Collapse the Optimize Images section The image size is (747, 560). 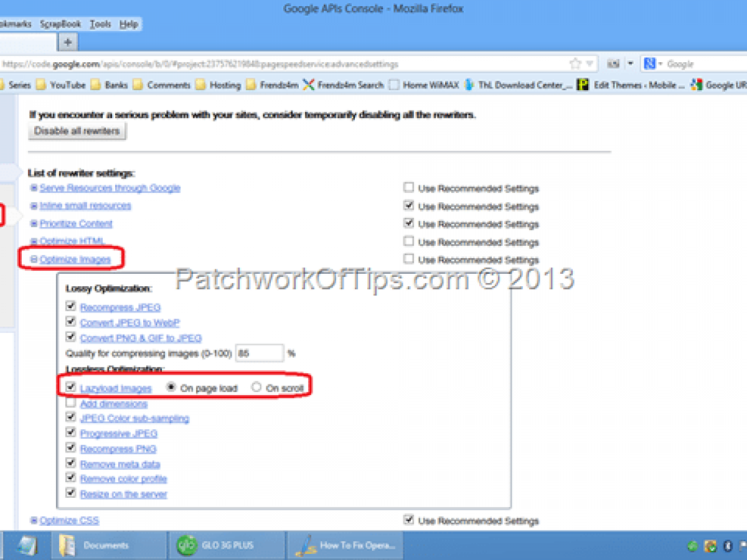point(34,259)
